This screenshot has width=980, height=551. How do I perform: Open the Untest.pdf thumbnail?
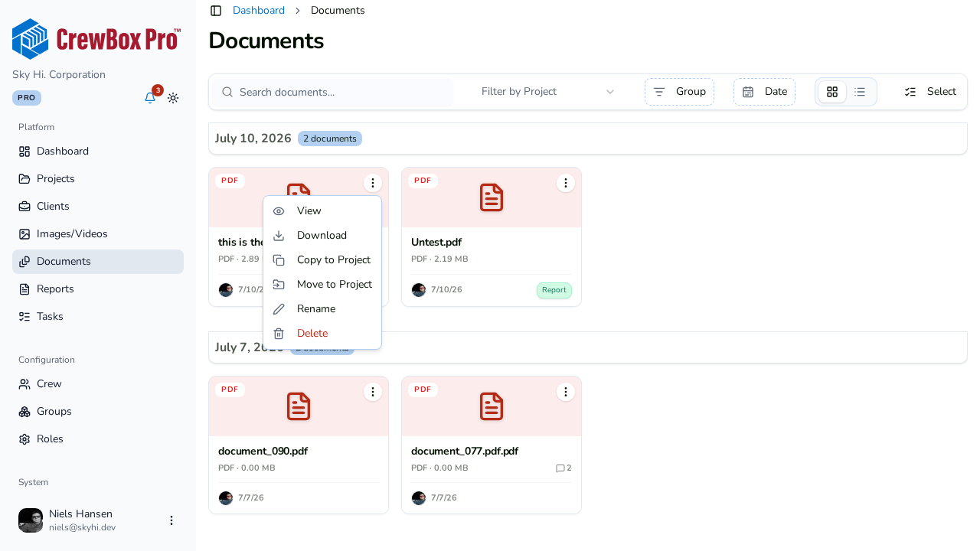492,197
